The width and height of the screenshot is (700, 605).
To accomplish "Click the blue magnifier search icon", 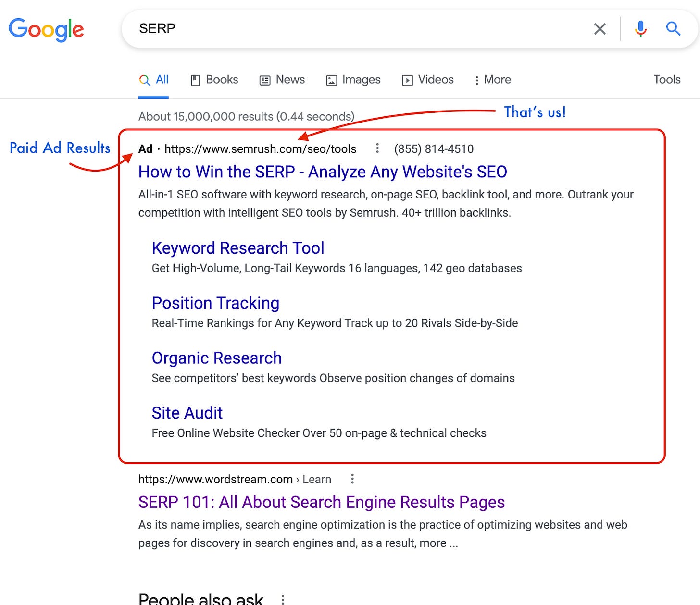I will coord(673,29).
